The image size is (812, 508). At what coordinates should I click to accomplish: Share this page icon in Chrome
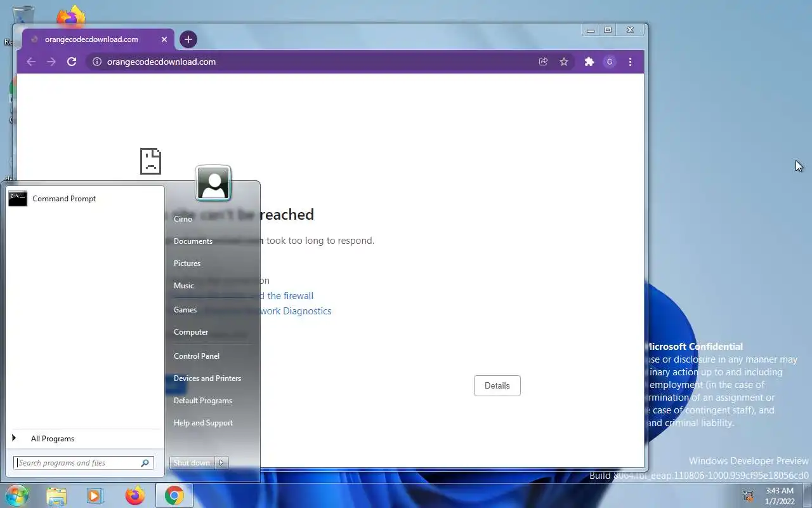click(x=544, y=62)
